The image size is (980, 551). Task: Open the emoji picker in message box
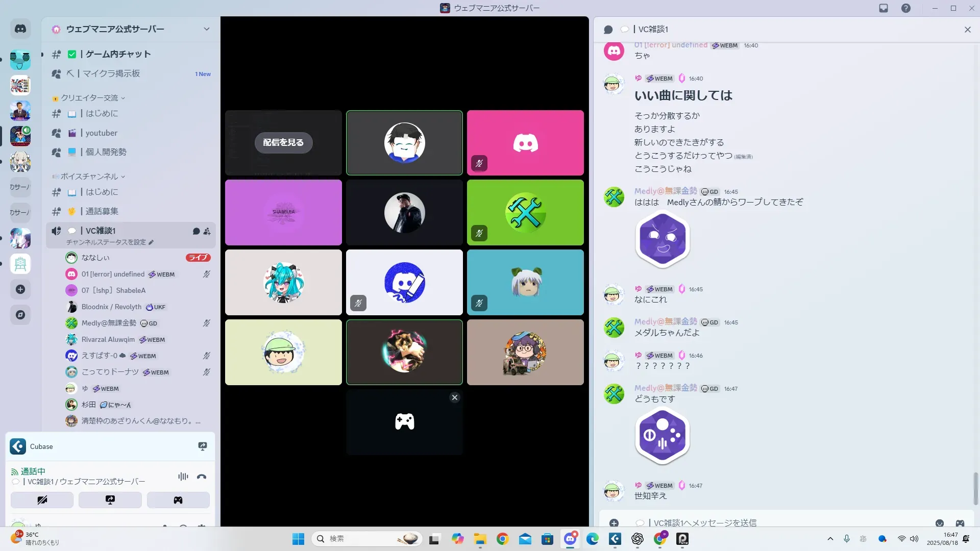pyautogui.click(x=940, y=523)
